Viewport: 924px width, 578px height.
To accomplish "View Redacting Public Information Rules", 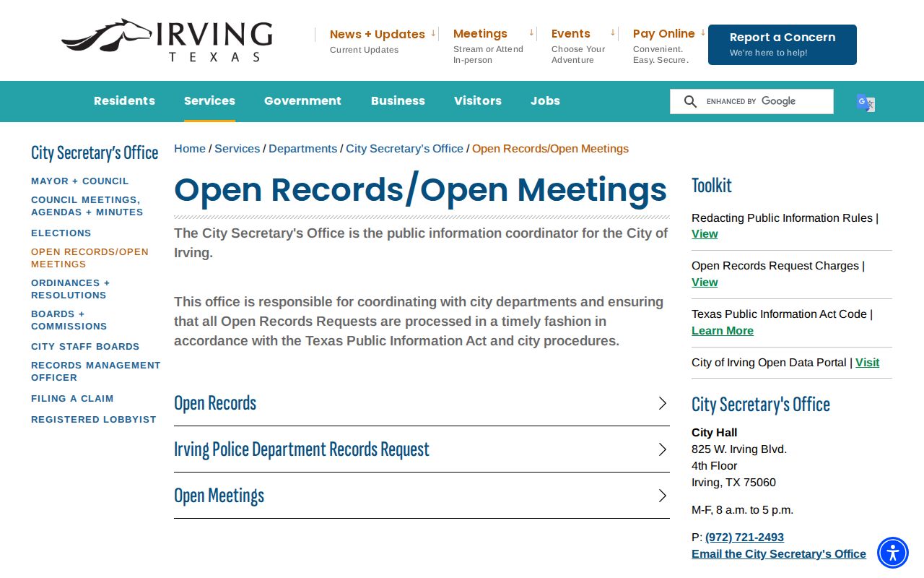I will (x=705, y=234).
